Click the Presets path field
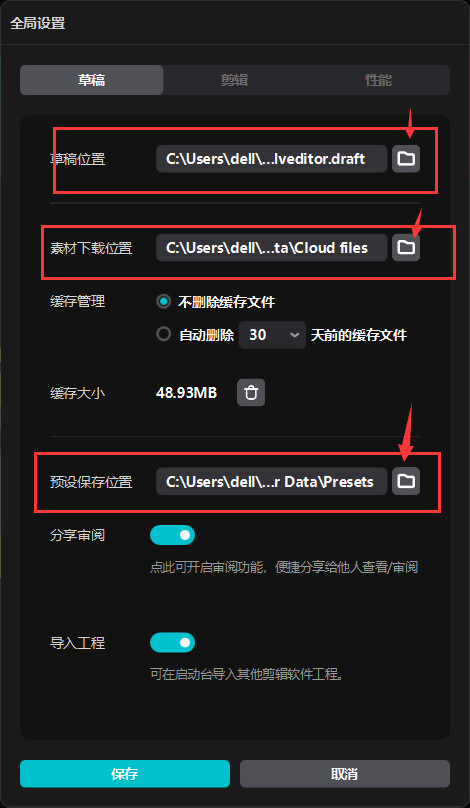The width and height of the screenshot is (470, 808). [272, 481]
